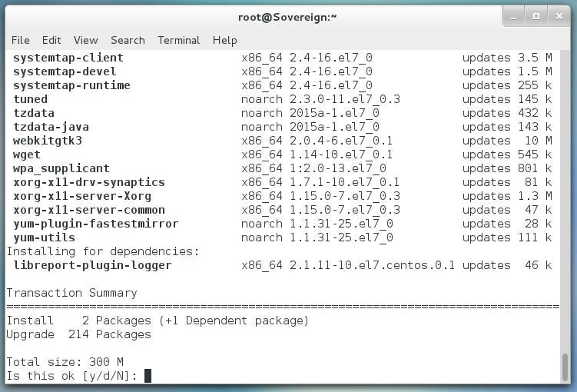Viewport: 577px width, 392px height.
Task: Click the wget package name
Action: tap(28, 154)
